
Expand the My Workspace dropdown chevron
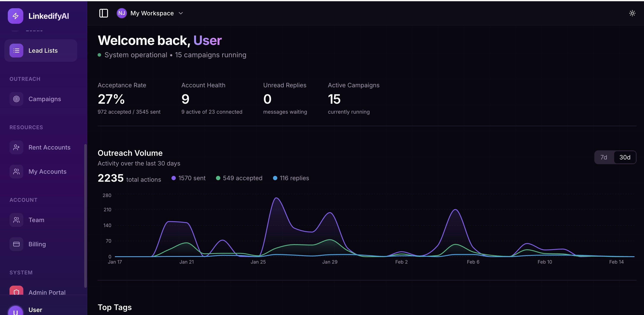pyautogui.click(x=181, y=13)
